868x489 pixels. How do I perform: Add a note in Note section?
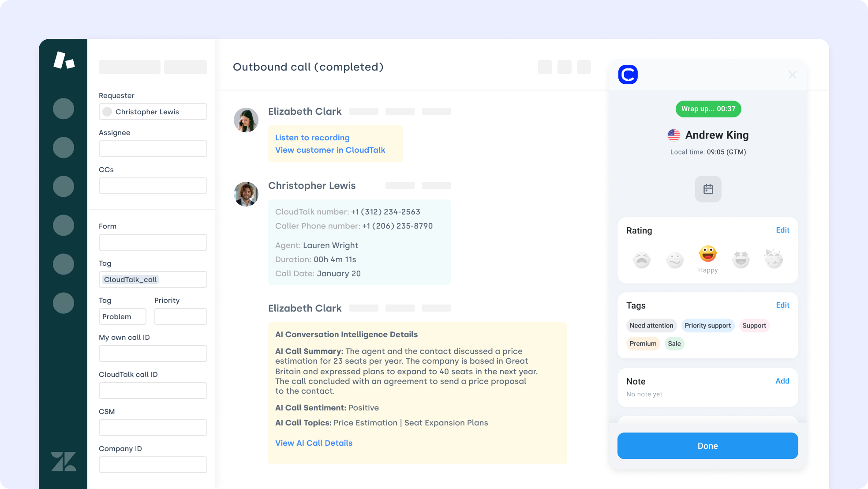pyautogui.click(x=782, y=381)
